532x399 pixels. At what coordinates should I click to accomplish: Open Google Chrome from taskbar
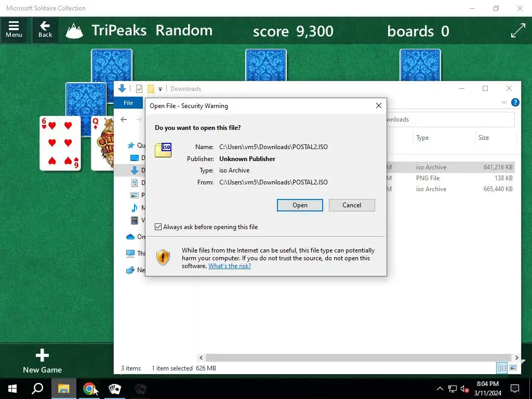pyautogui.click(x=89, y=389)
